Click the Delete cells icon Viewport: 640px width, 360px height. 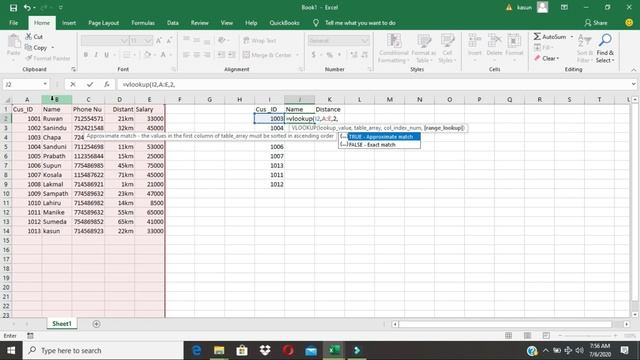[494, 41]
